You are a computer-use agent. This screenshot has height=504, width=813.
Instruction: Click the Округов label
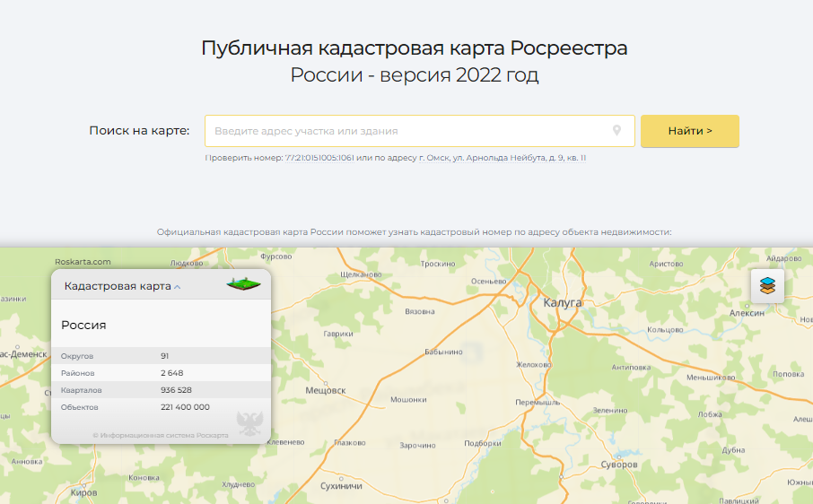point(77,356)
